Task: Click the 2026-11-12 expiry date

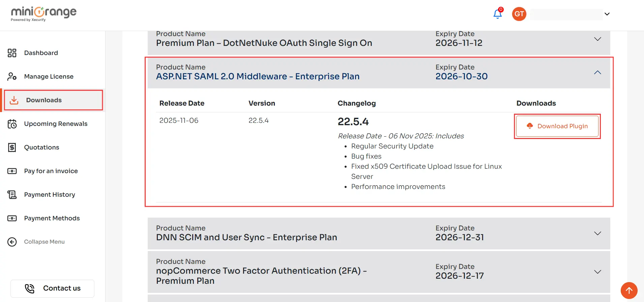Action: pos(459,43)
